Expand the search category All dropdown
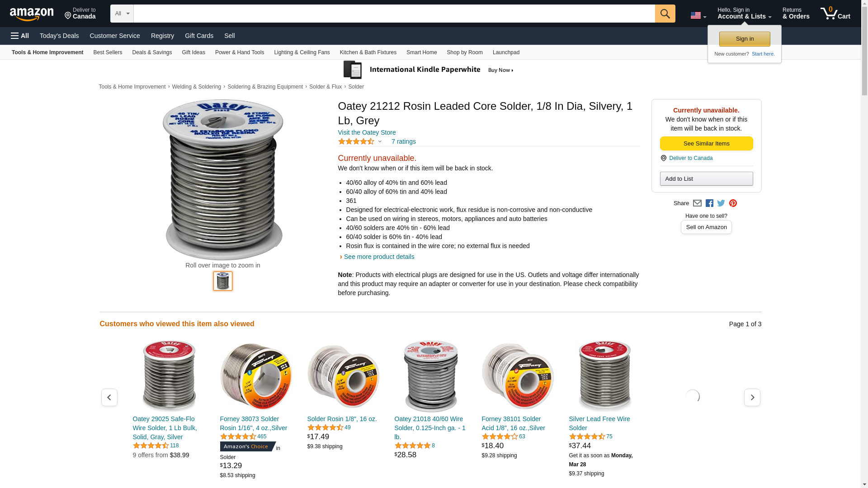 tap(122, 14)
